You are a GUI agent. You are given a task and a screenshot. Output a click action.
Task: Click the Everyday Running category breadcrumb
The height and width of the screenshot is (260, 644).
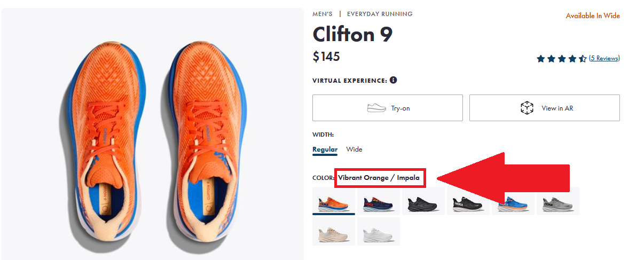coord(380,14)
